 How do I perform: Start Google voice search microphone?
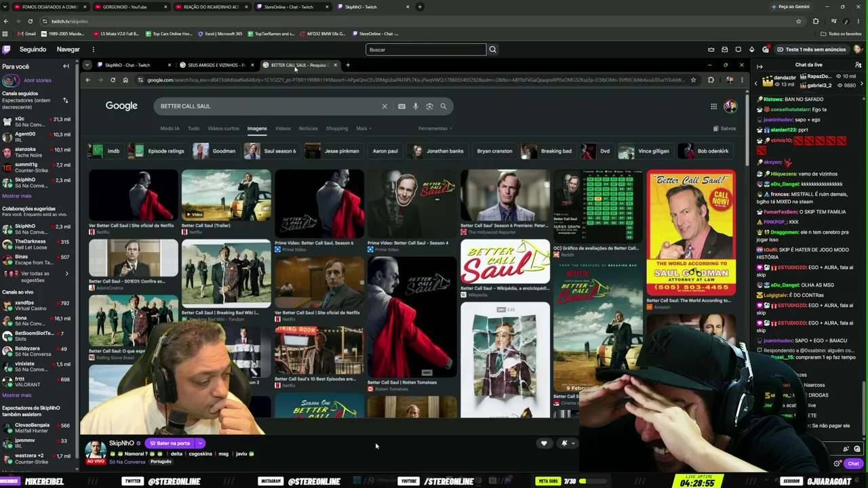pos(416,106)
